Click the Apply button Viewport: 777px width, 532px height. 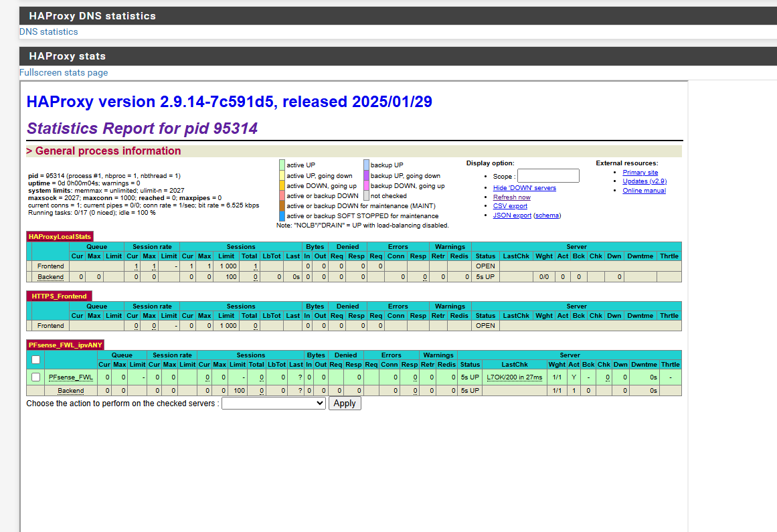point(345,404)
